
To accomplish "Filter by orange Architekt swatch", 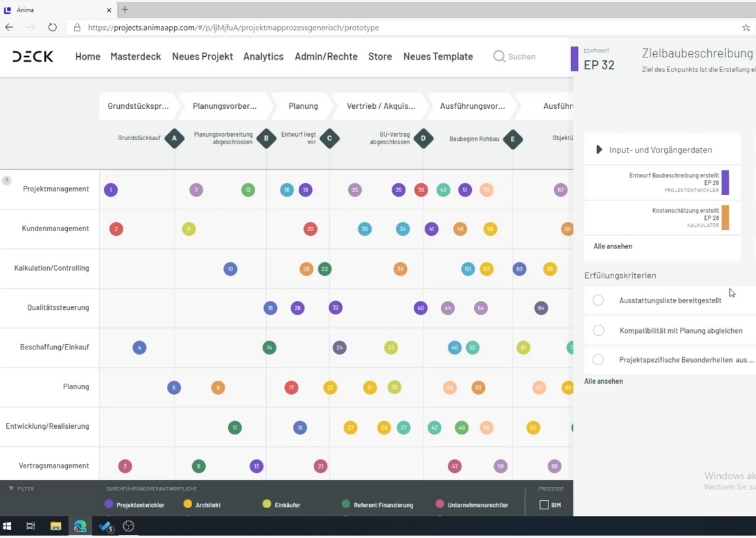I will [187, 504].
